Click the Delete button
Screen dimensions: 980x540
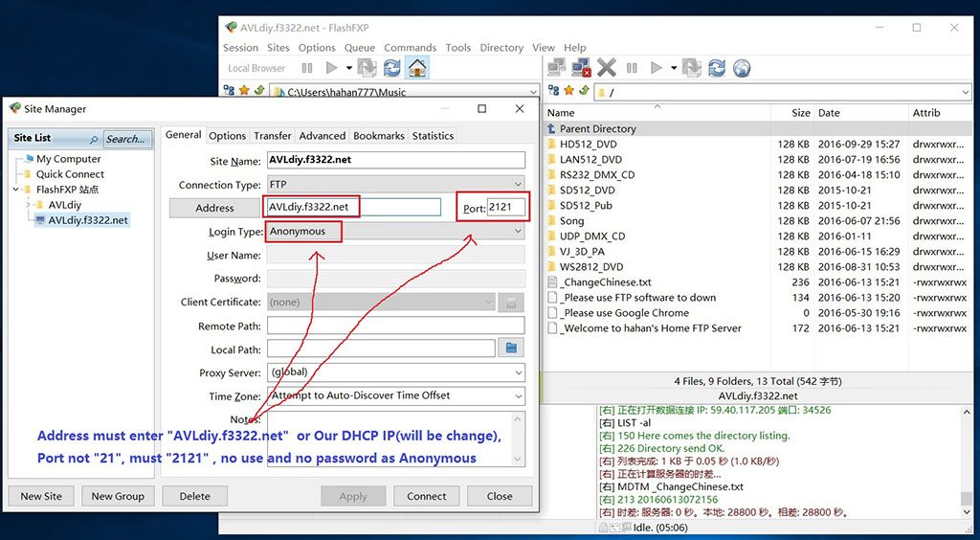pyautogui.click(x=194, y=496)
